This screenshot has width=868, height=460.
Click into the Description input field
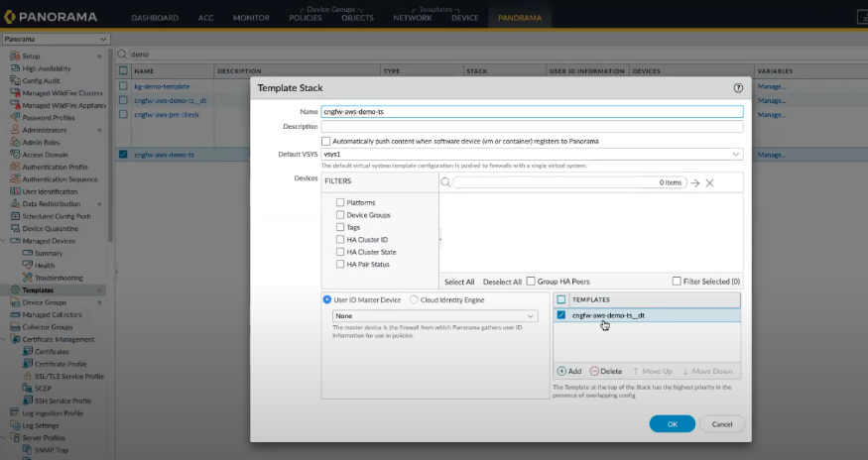[x=532, y=126]
